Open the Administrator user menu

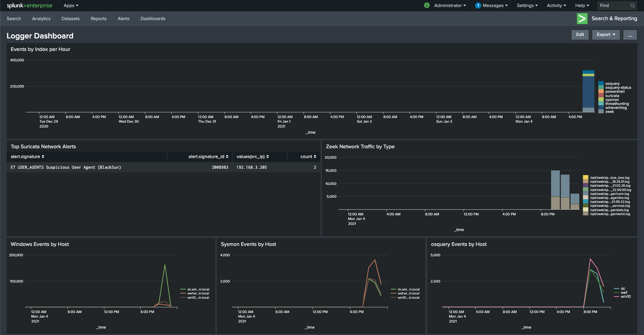click(450, 5)
